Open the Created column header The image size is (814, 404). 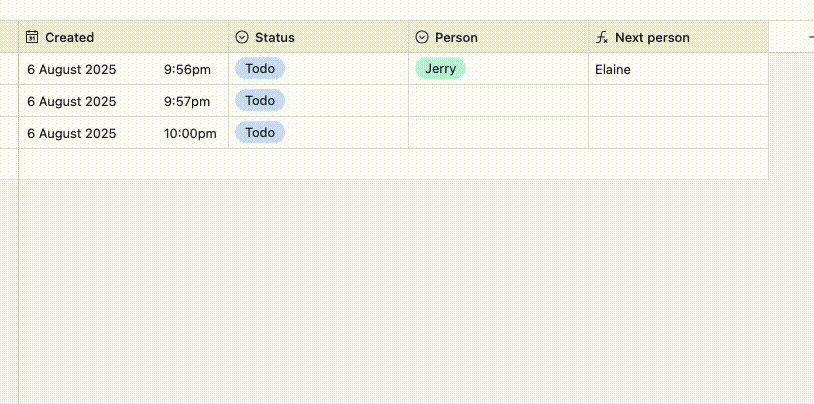point(70,37)
